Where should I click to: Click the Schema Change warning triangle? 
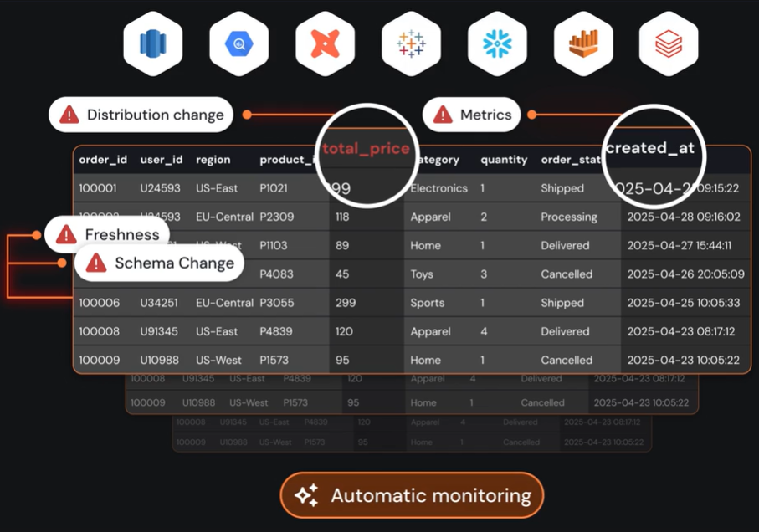coord(96,263)
